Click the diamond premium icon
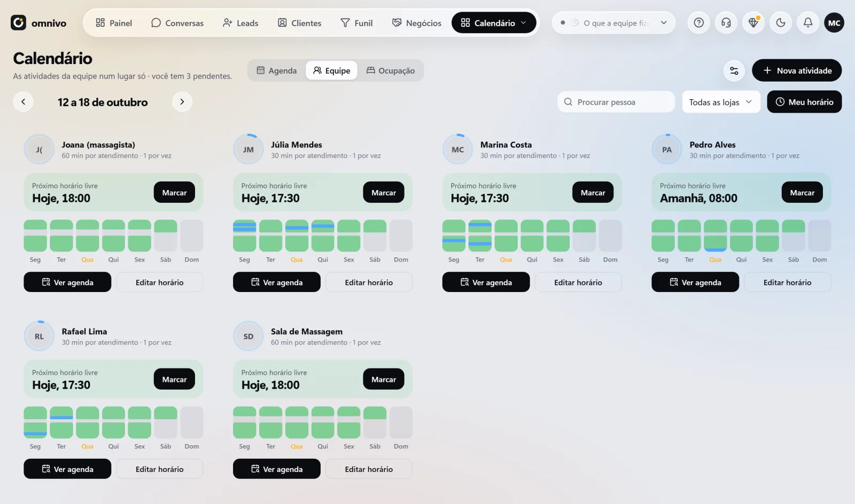 [x=753, y=22]
